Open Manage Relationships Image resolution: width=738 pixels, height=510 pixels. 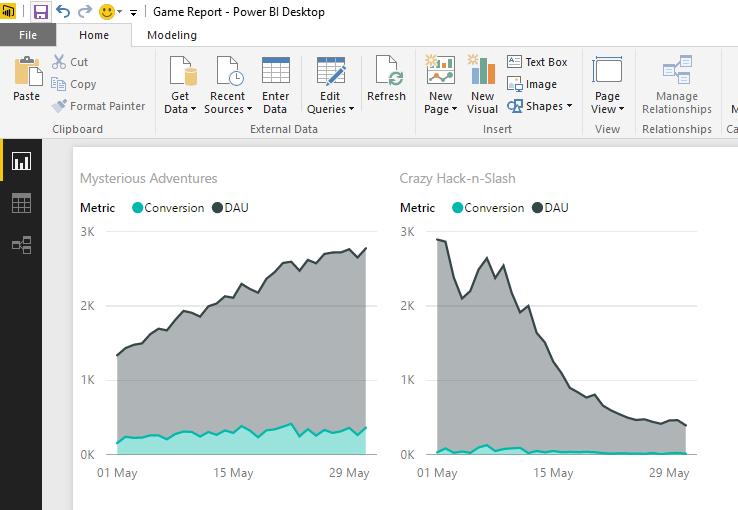coord(677,84)
